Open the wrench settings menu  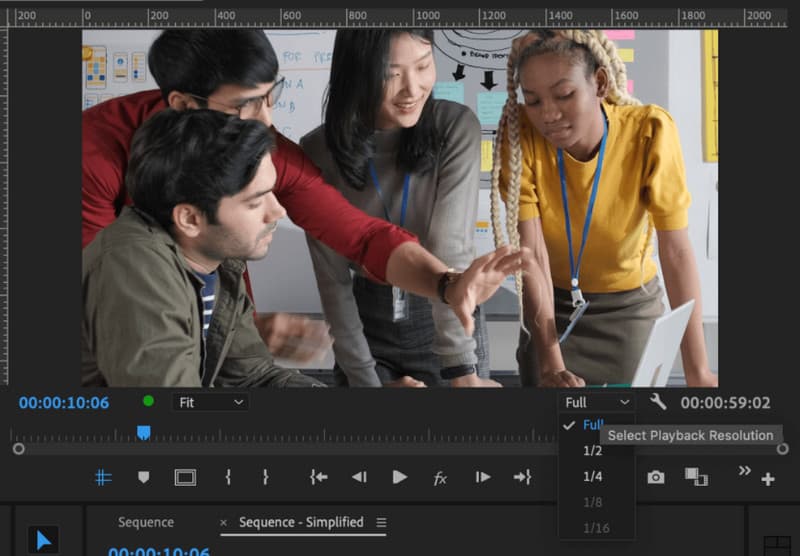[658, 402]
